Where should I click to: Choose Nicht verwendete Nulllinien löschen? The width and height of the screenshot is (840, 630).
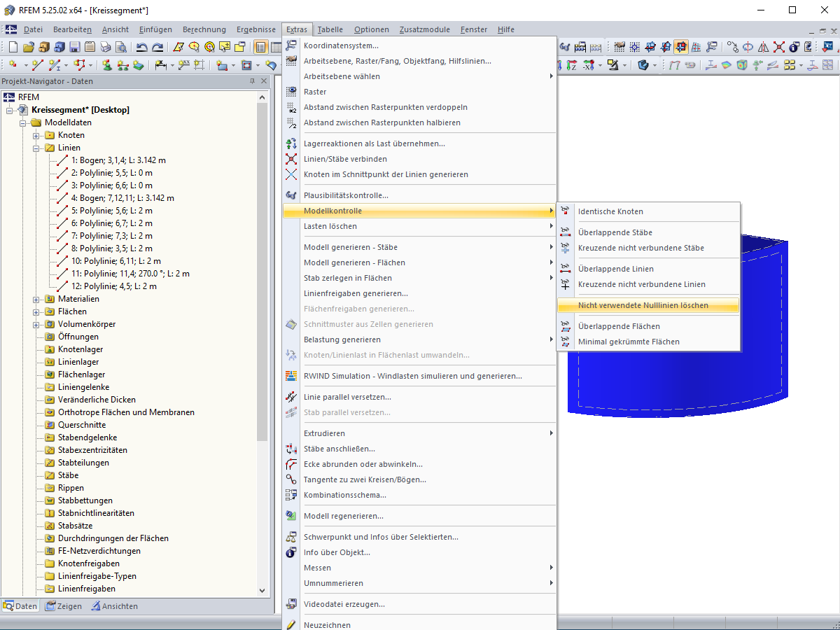[647, 305]
